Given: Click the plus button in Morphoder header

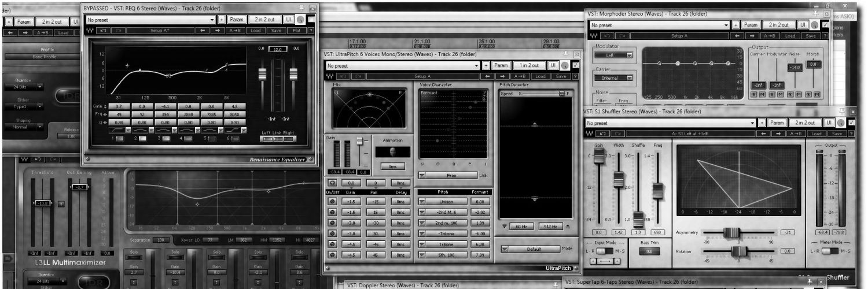Looking at the screenshot, I should click(x=735, y=25).
